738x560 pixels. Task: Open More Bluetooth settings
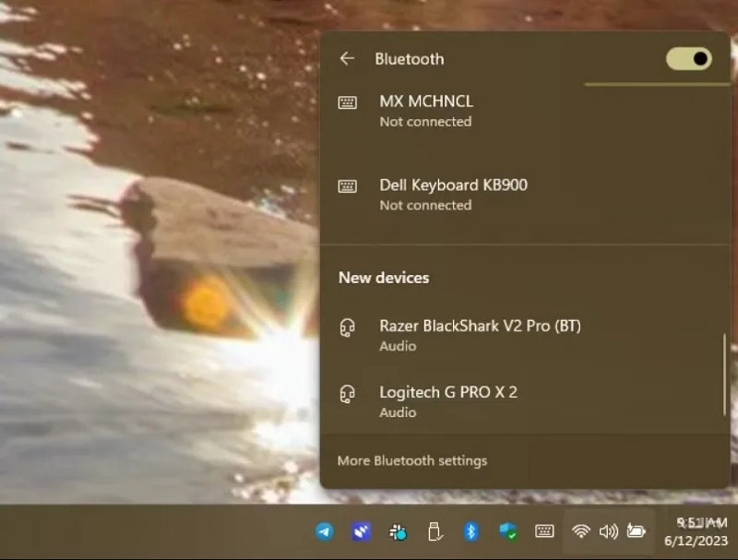411,460
